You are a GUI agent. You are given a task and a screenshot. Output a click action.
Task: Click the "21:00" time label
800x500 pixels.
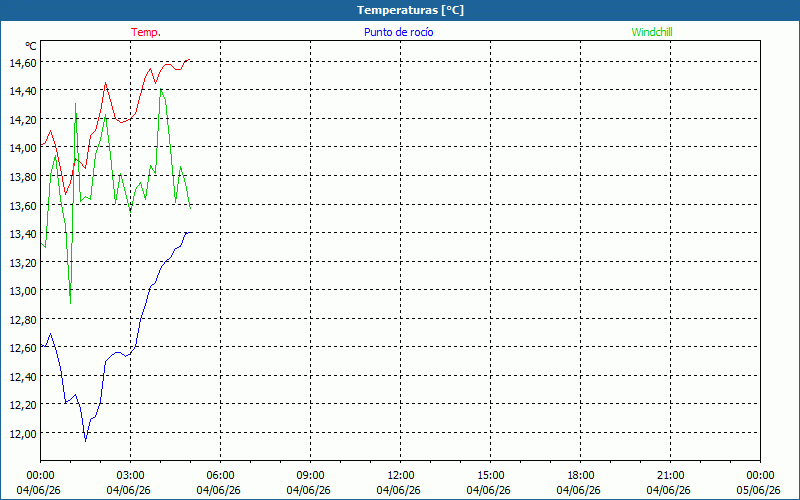pos(670,476)
